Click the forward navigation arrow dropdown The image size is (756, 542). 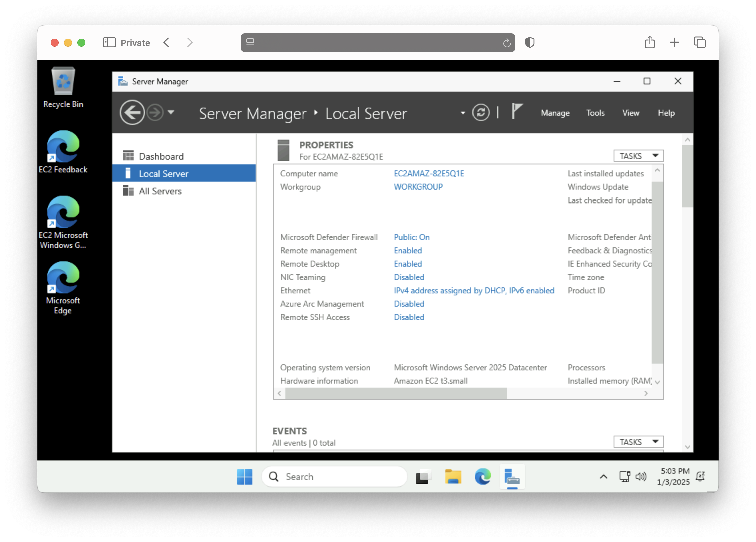click(170, 113)
